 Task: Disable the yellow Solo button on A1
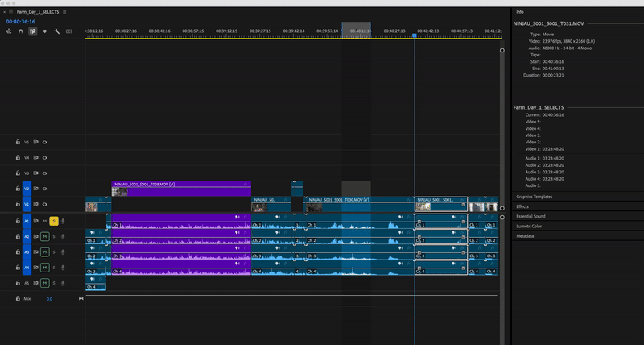point(54,221)
